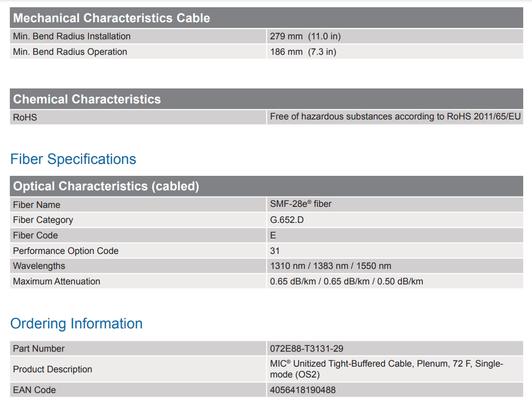
Task: Click the RoHS 2011/65/EU compliance text
Action: (395, 117)
